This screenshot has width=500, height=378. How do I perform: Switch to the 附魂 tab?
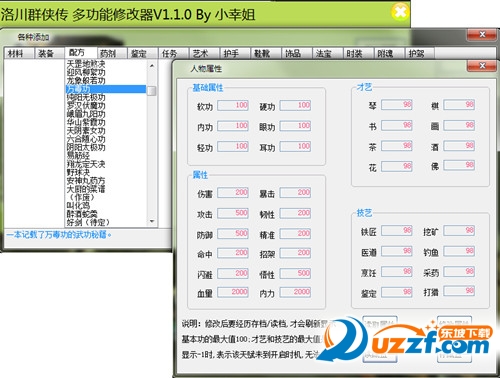[389, 53]
